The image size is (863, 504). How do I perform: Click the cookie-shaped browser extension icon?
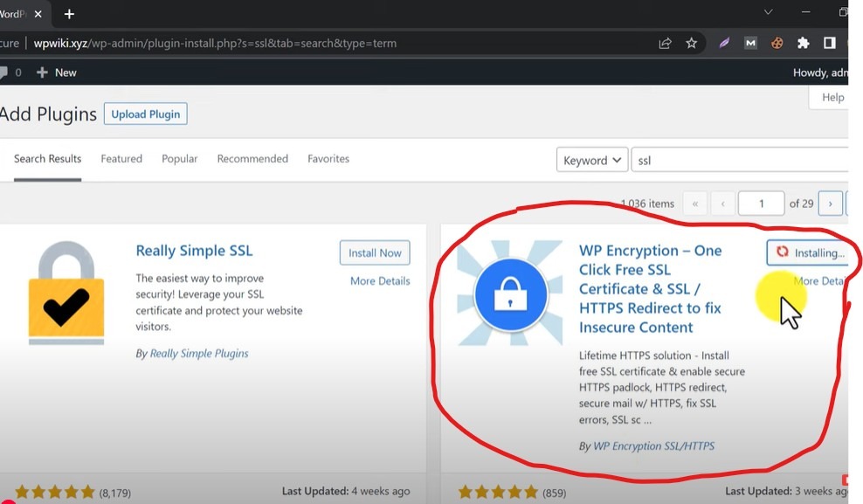click(x=777, y=42)
